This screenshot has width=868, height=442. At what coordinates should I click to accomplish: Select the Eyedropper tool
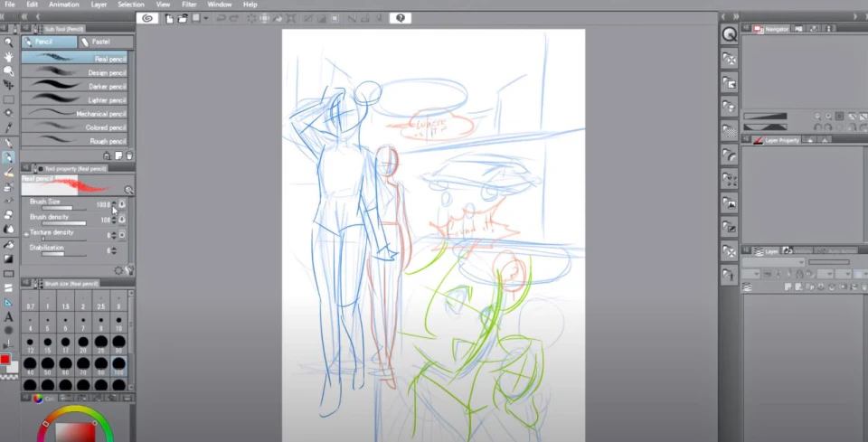8,127
